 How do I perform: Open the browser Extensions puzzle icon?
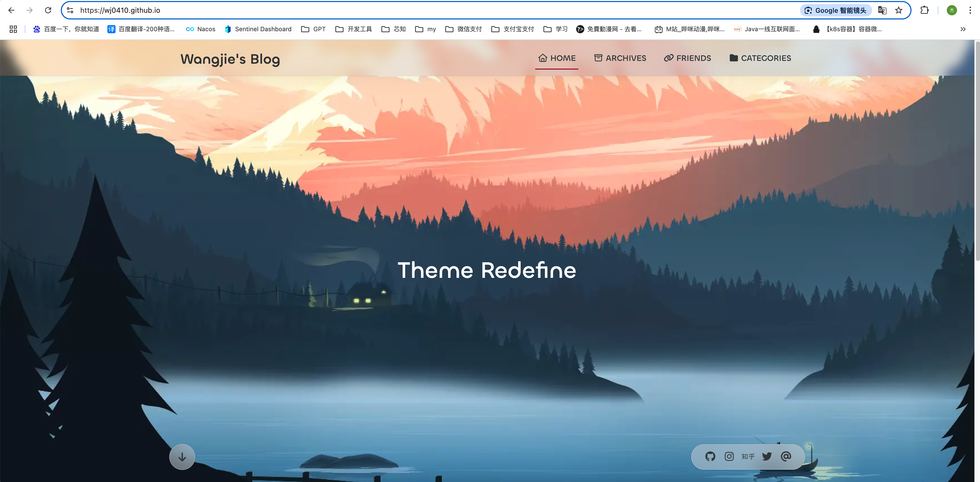[925, 10]
